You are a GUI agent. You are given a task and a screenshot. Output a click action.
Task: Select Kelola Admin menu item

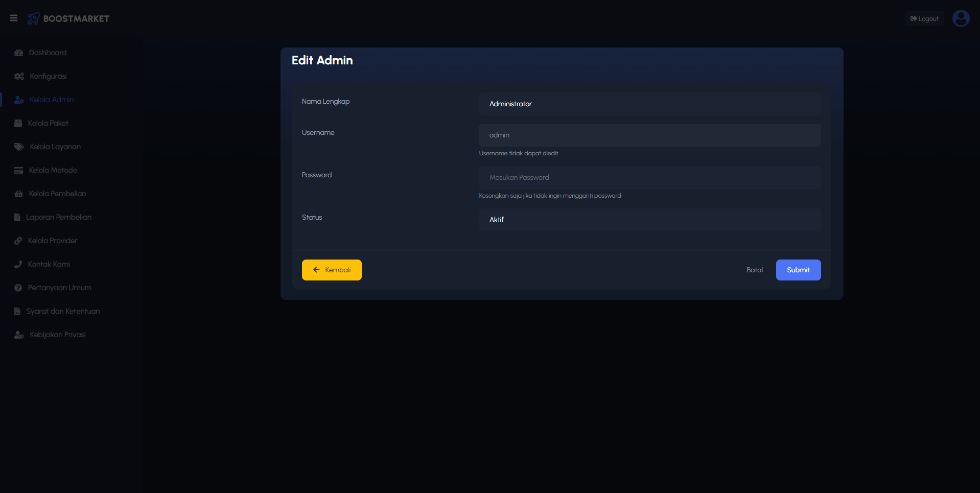click(52, 100)
